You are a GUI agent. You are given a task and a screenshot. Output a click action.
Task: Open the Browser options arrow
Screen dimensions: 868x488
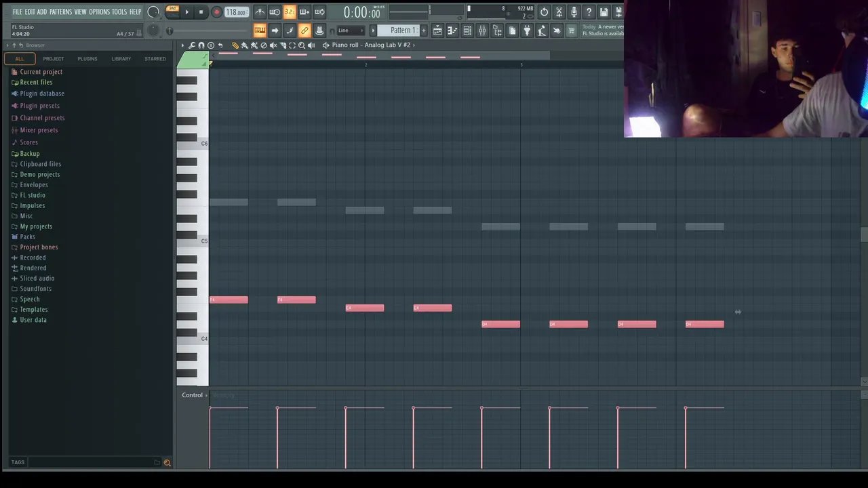click(7, 45)
